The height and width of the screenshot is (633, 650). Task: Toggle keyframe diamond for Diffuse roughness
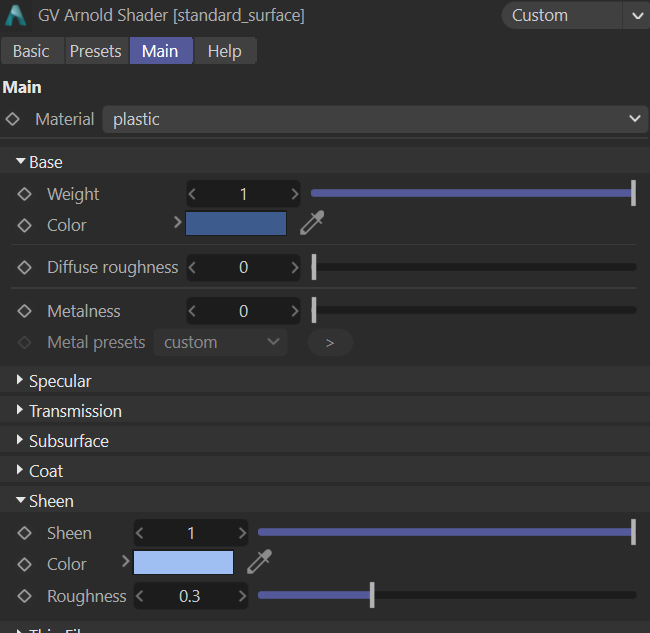25,267
